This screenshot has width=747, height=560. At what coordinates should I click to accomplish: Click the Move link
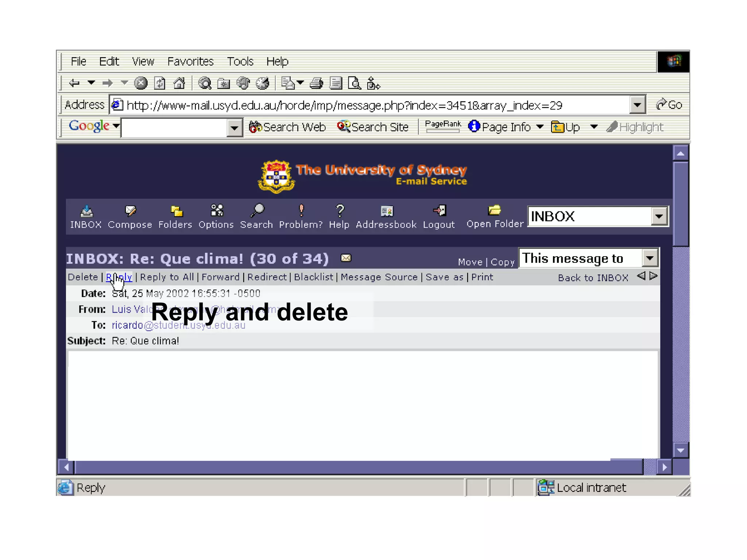[x=470, y=262]
